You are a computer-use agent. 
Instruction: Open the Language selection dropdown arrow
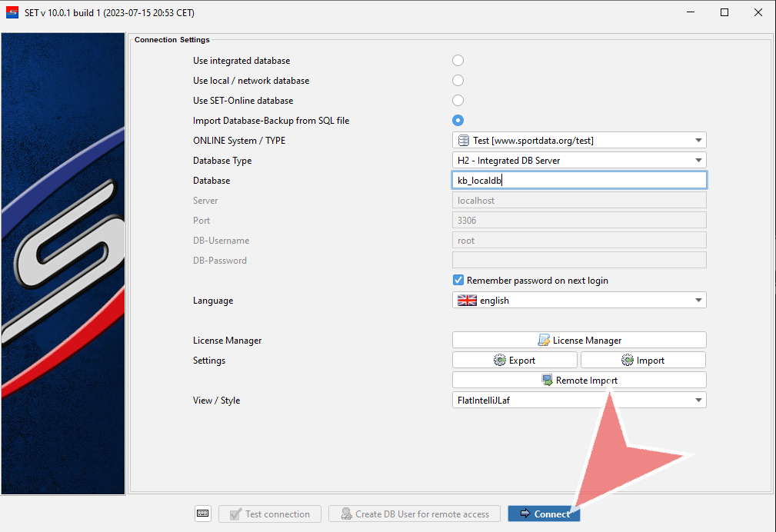click(698, 301)
